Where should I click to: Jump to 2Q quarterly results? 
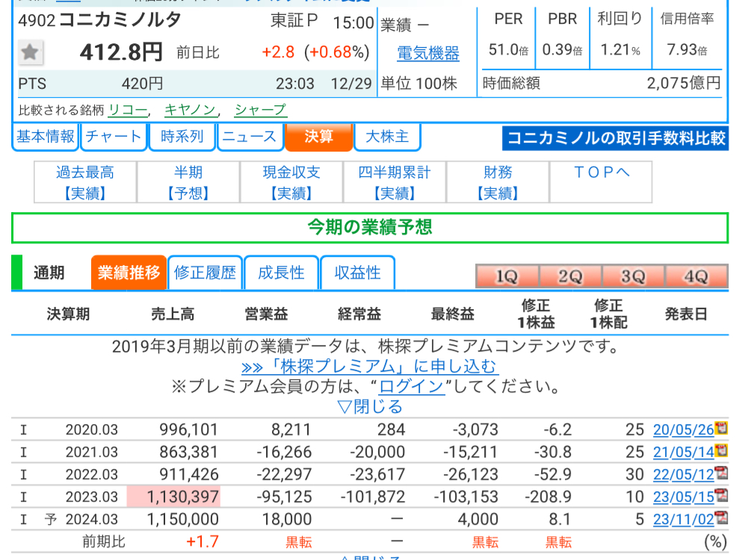[571, 276]
